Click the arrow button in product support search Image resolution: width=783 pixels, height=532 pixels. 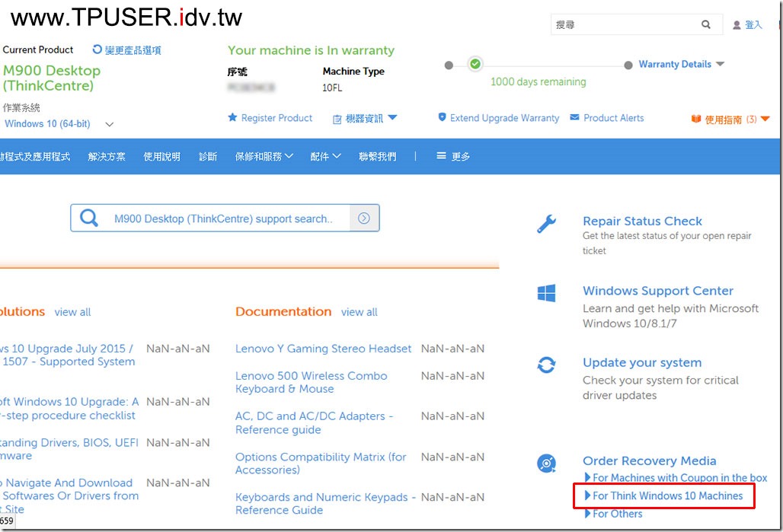point(364,218)
